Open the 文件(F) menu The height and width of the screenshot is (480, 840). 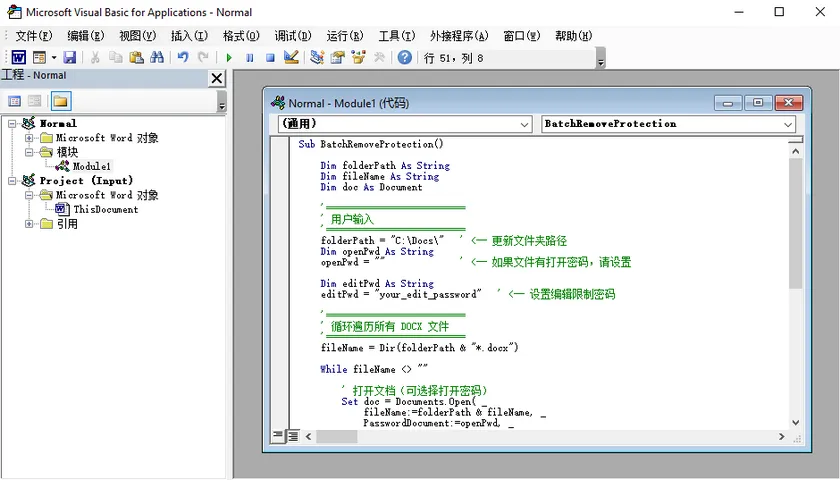coord(33,36)
